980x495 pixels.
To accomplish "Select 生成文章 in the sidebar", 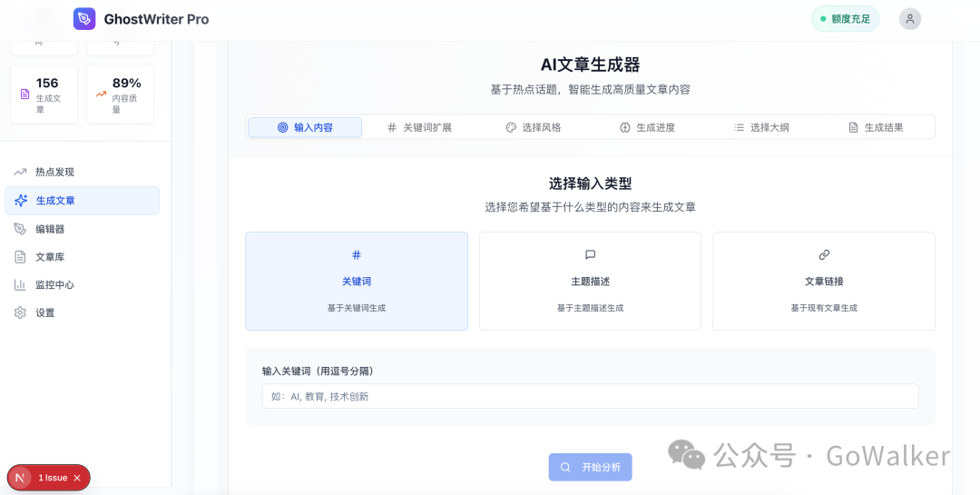I will pyautogui.click(x=82, y=200).
